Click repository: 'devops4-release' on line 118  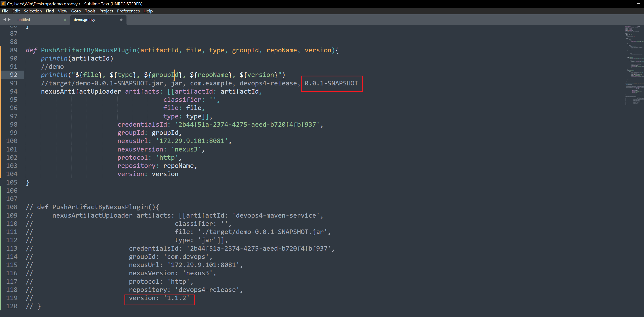click(x=184, y=290)
